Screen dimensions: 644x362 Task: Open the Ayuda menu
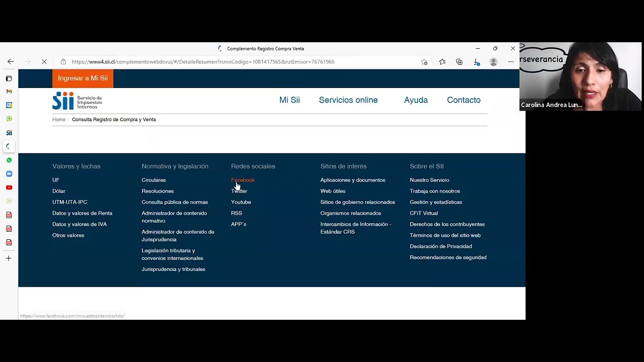(x=416, y=100)
